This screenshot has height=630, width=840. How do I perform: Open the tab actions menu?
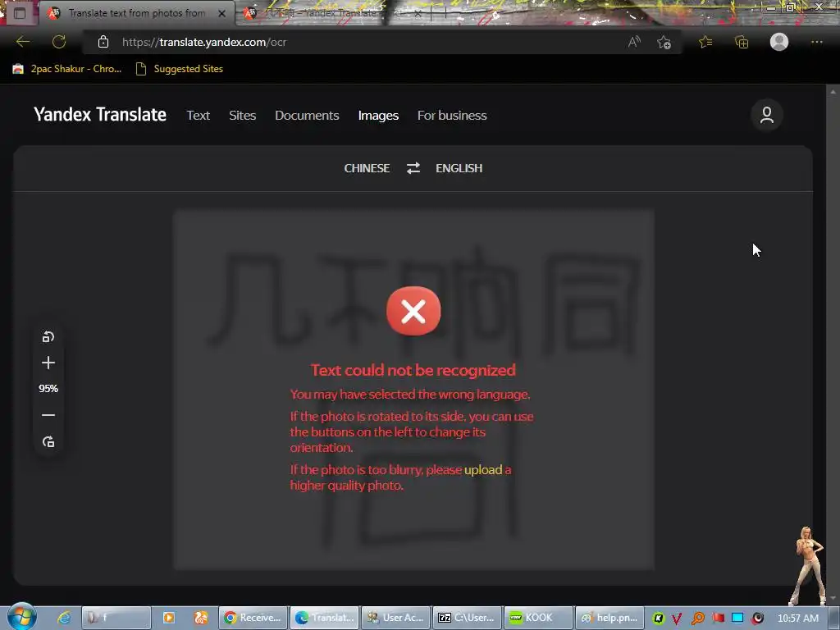[20, 13]
